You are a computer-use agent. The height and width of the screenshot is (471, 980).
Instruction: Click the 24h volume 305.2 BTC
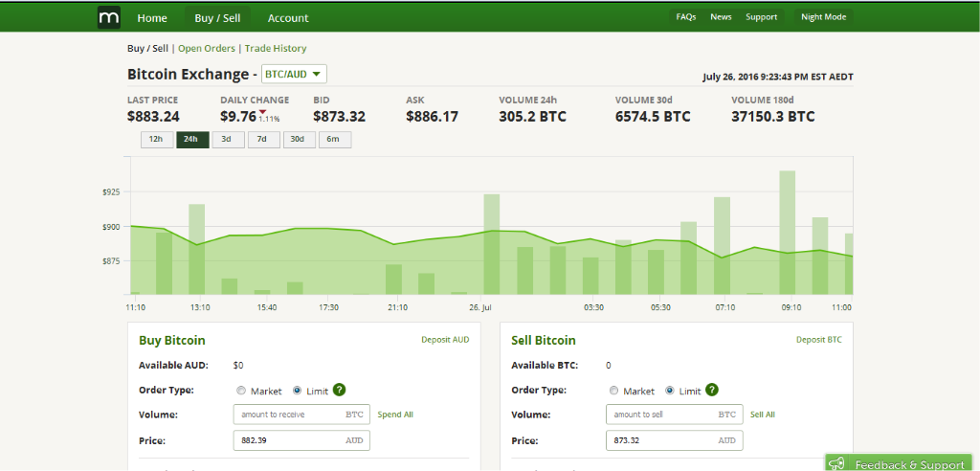click(532, 117)
